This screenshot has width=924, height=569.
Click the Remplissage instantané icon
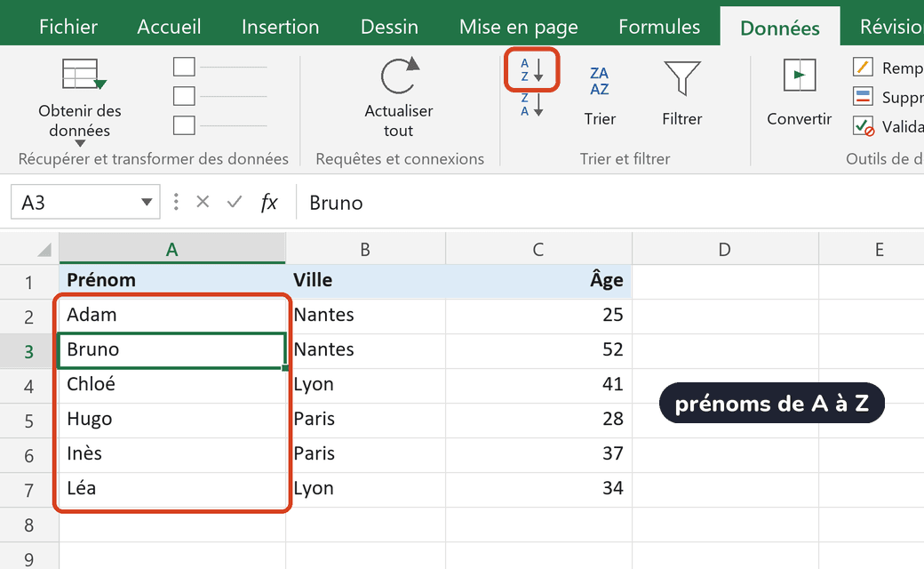pyautogui.click(x=864, y=68)
